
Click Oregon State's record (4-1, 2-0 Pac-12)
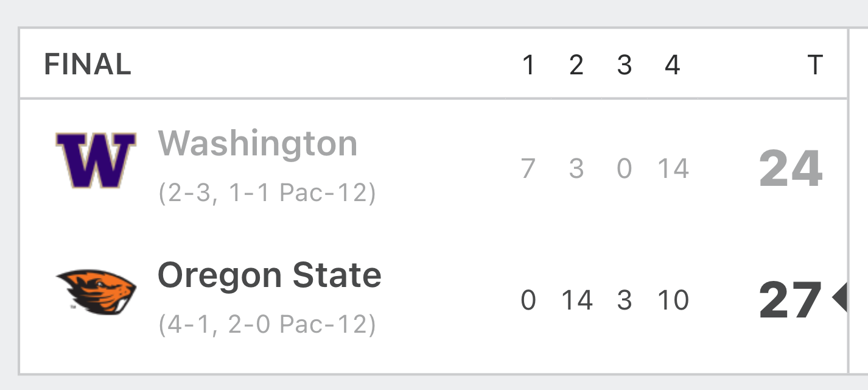pos(267,325)
